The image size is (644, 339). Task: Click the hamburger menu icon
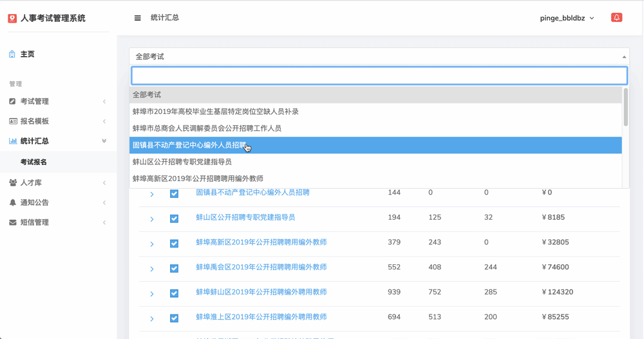tap(138, 18)
